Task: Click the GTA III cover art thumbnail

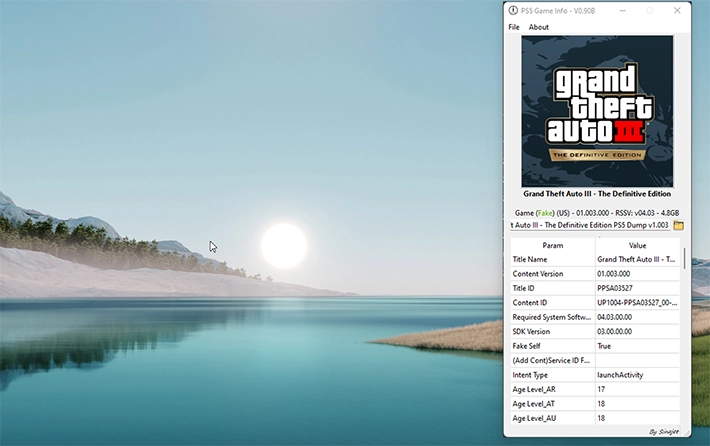Action: click(597, 111)
